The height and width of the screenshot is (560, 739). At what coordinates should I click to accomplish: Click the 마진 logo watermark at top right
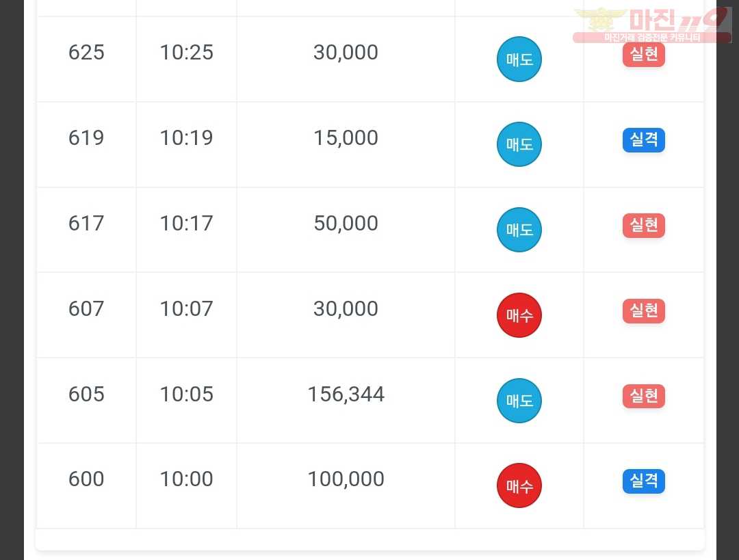(x=652, y=25)
